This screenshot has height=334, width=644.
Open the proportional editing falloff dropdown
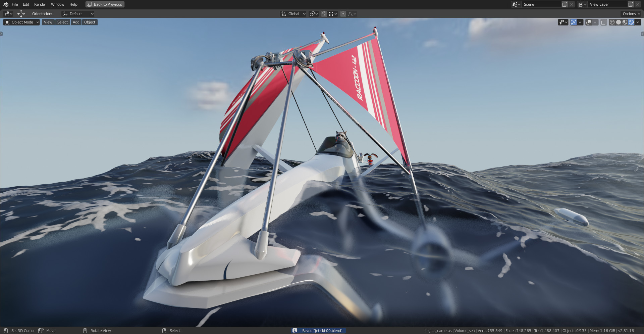(352, 14)
